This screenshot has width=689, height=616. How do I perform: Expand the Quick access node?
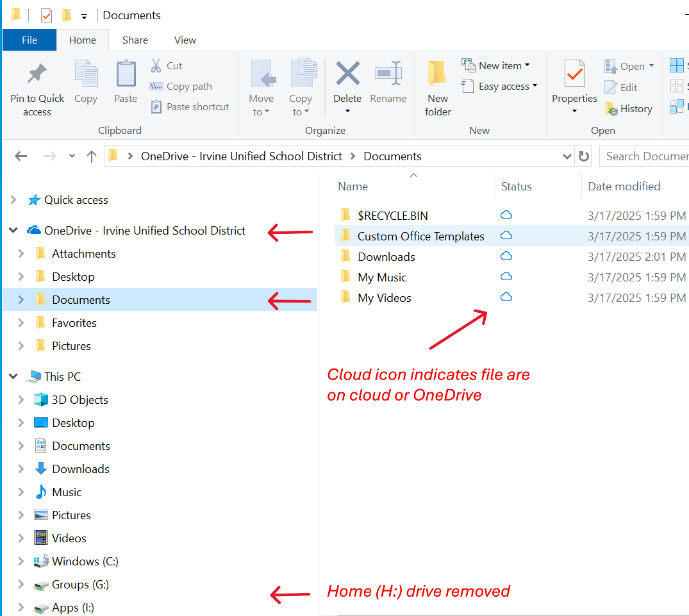(x=13, y=200)
